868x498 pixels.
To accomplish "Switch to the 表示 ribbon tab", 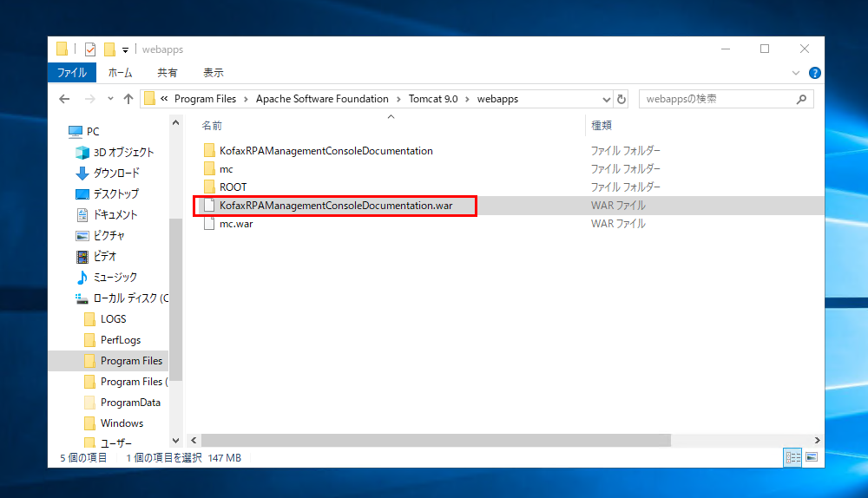I will [214, 73].
